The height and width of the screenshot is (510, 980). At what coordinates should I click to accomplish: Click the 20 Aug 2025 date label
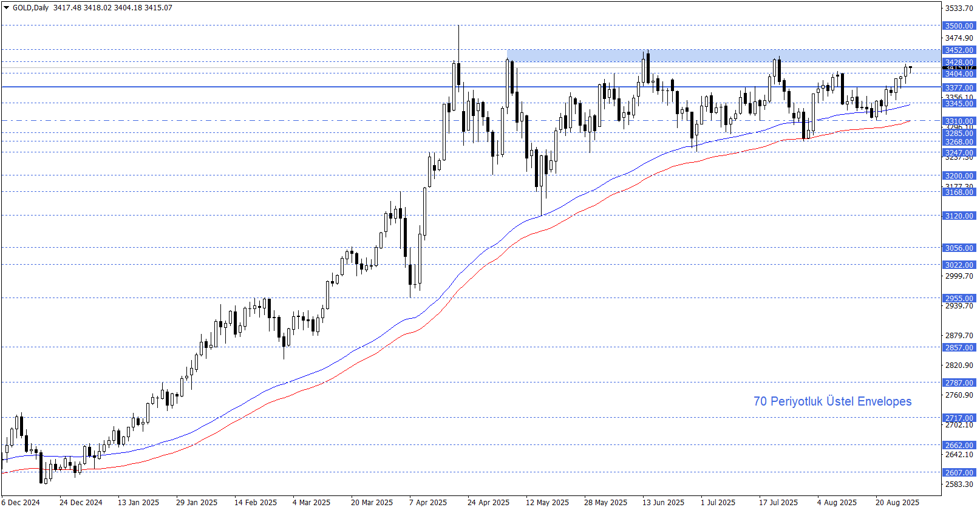coord(897,502)
